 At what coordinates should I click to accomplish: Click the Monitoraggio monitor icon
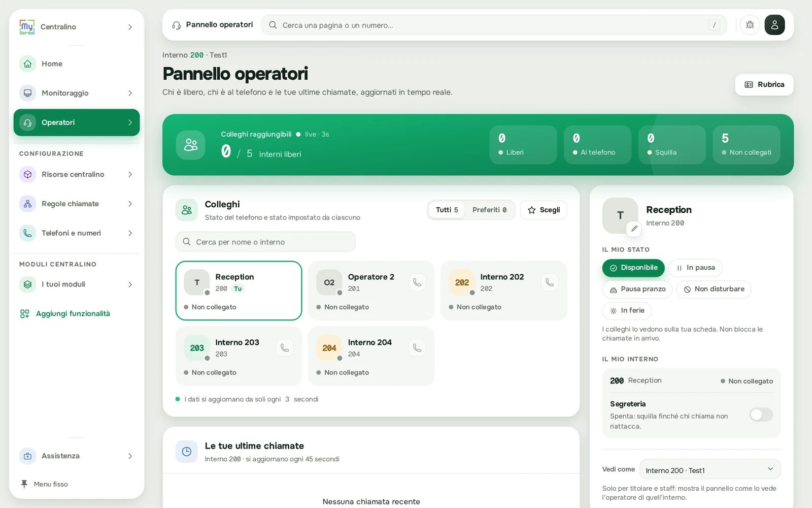click(x=28, y=93)
